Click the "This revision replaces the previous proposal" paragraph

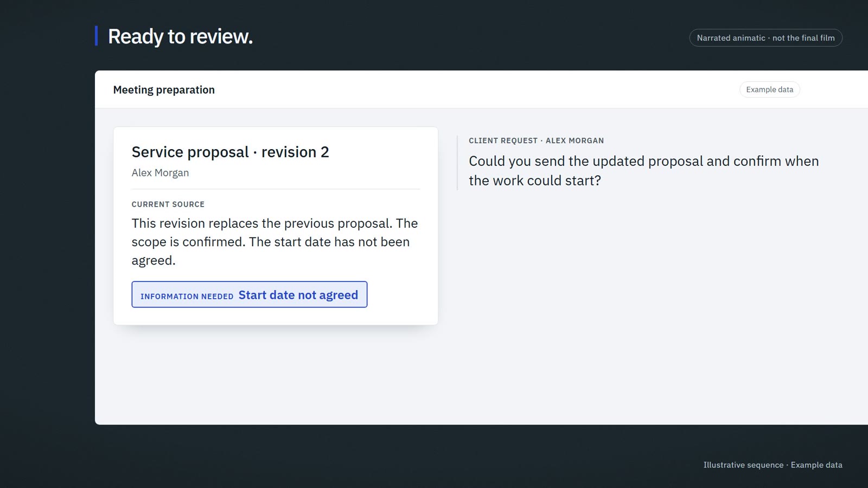[x=275, y=242]
